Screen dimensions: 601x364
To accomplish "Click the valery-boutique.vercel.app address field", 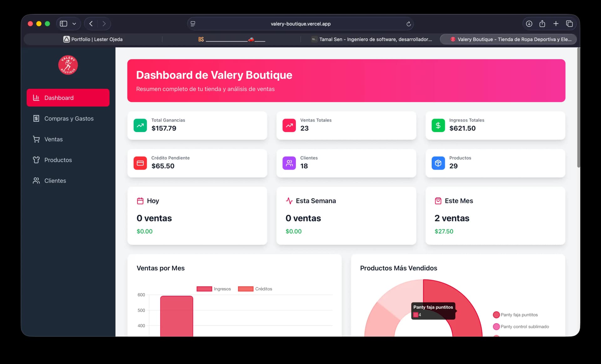I will point(300,24).
